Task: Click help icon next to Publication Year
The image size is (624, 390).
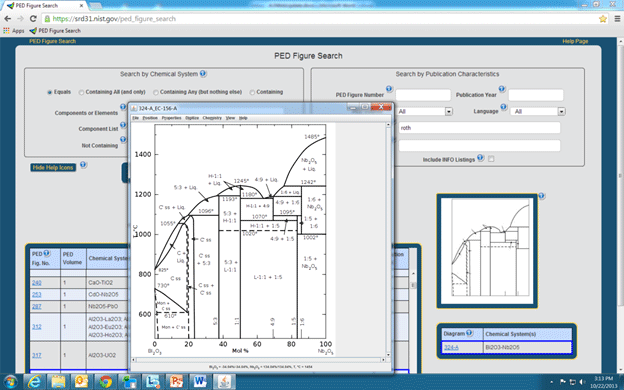Action: coord(502,89)
